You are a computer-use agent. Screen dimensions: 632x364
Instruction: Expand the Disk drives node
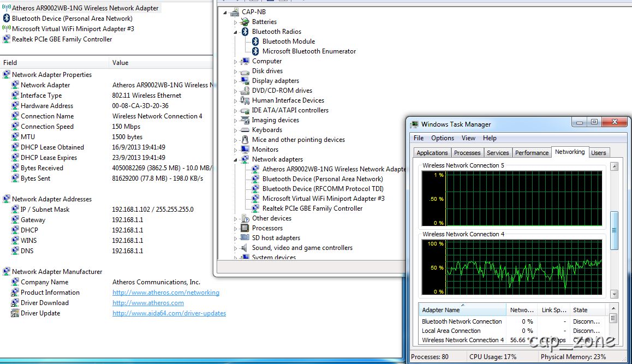(236, 71)
